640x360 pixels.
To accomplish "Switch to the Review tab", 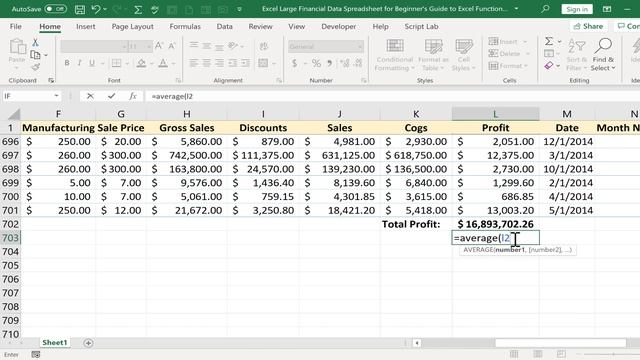I will point(260,27).
